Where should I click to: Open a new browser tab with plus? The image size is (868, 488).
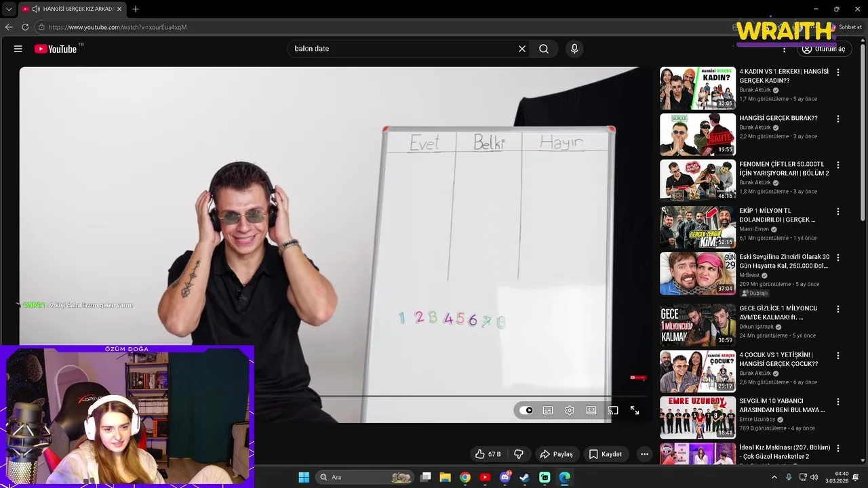[x=136, y=9]
